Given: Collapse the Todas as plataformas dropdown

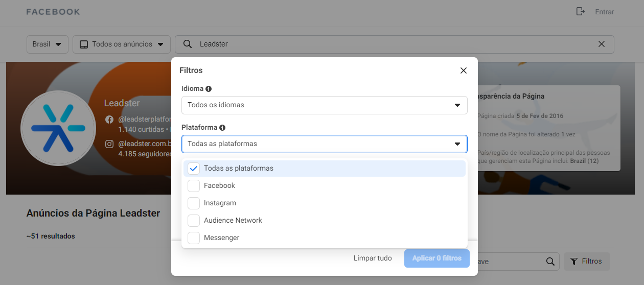Looking at the screenshot, I should [324, 144].
